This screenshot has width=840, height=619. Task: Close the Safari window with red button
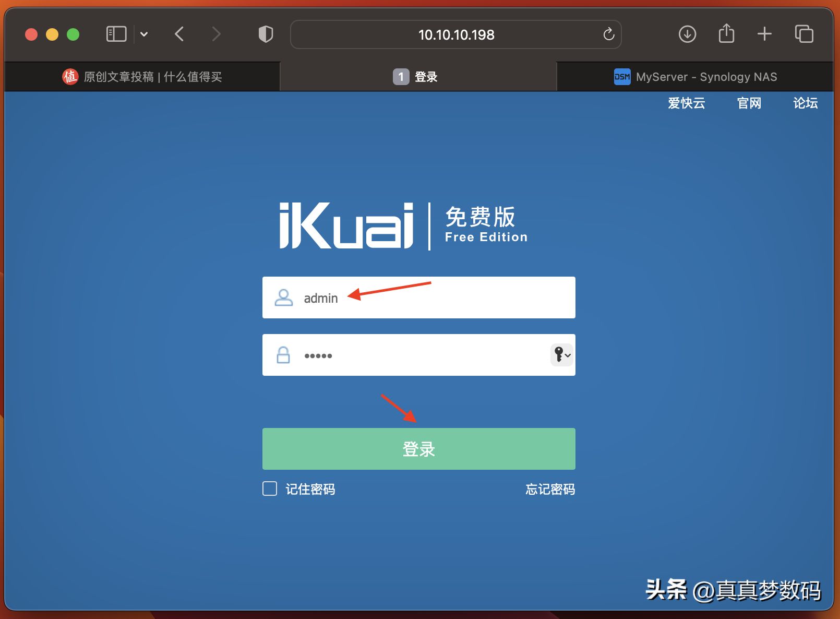coord(31,34)
